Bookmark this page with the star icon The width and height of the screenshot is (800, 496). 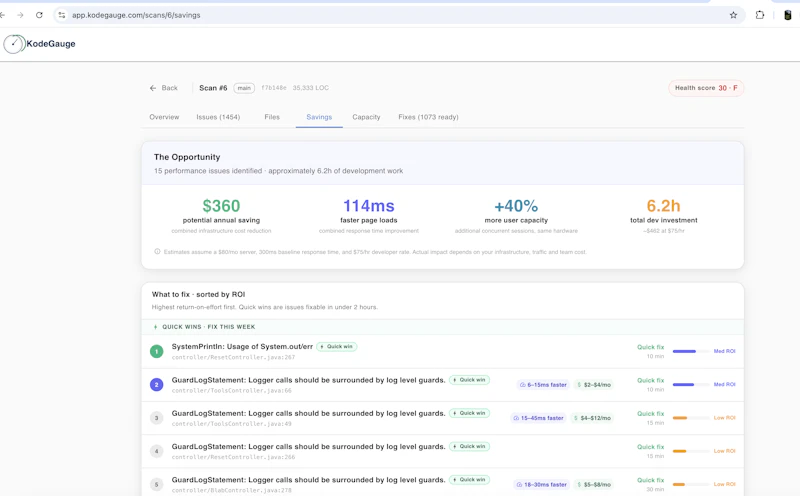733,15
